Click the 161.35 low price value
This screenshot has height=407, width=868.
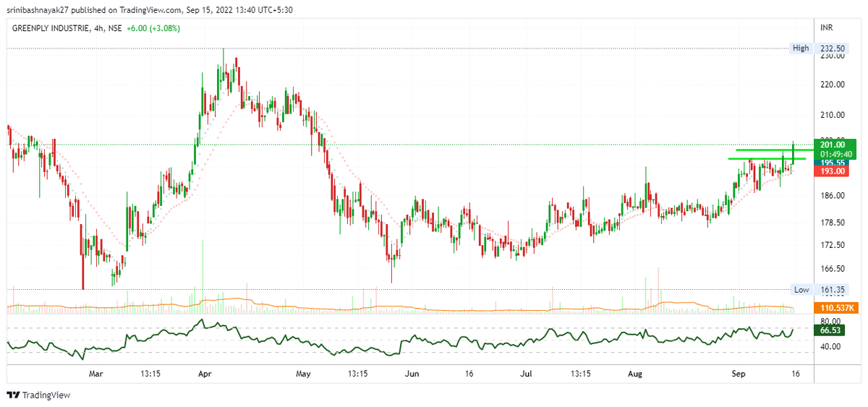(x=832, y=289)
